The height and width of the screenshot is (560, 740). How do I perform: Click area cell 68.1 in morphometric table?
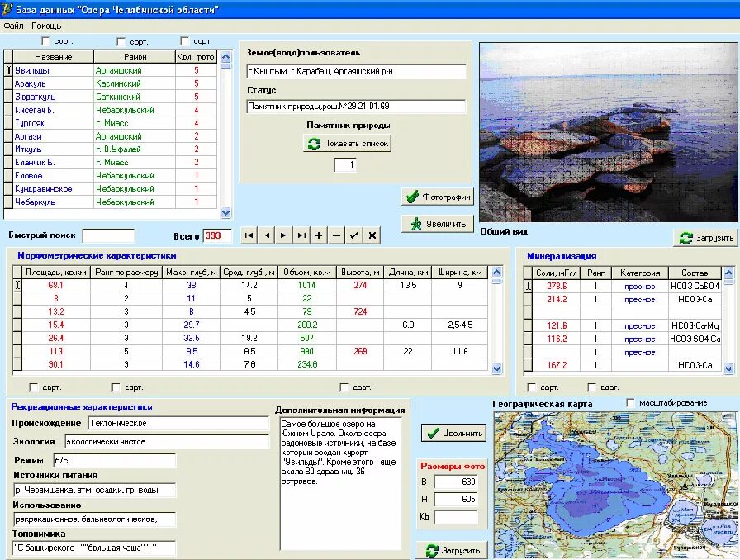(55, 285)
